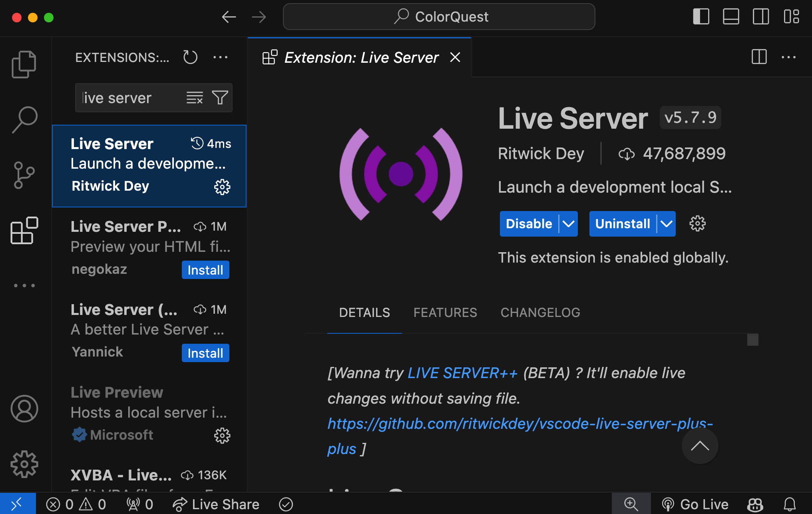Expand the Uninstall dropdown arrow
This screenshot has width=812, height=514.
pyautogui.click(x=667, y=224)
